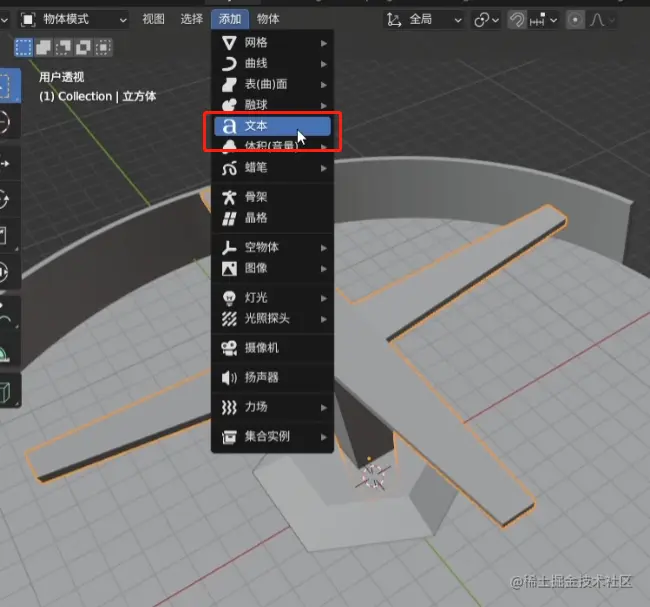Open the snapping options dropdown
The height and width of the screenshot is (607, 650).
543,19
